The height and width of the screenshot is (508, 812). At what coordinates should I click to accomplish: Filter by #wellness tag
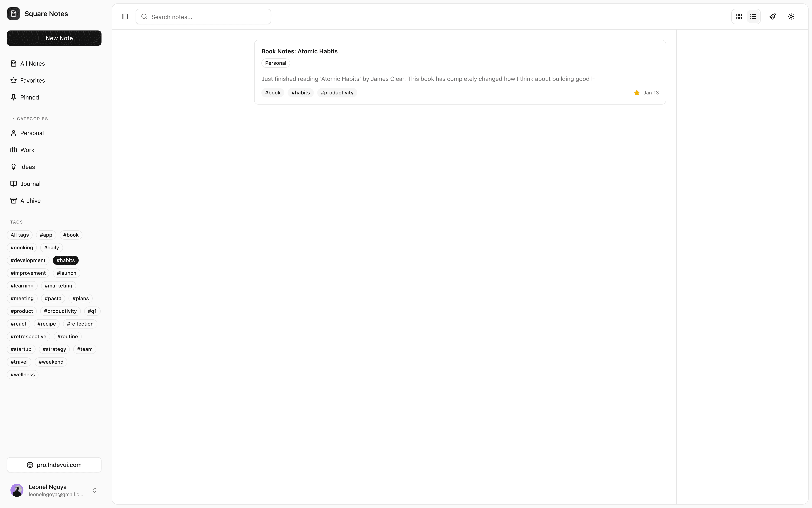(23, 375)
